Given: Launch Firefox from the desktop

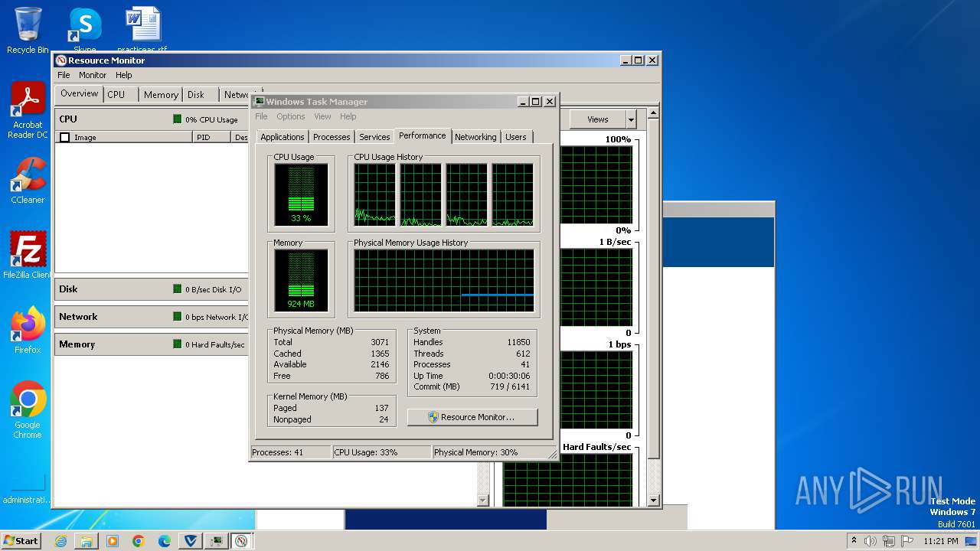Looking at the screenshot, I should [28, 330].
